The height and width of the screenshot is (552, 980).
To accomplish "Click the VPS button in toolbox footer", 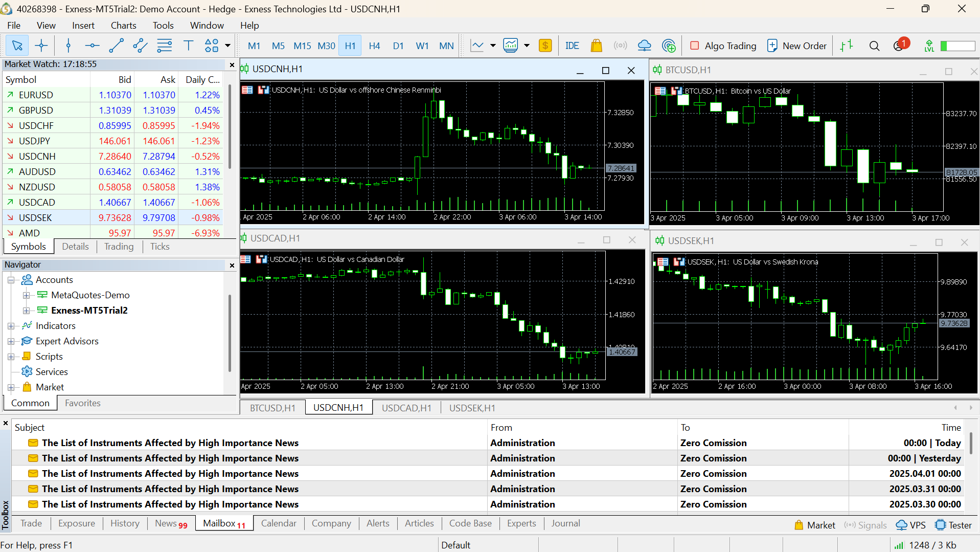I will [x=911, y=525].
